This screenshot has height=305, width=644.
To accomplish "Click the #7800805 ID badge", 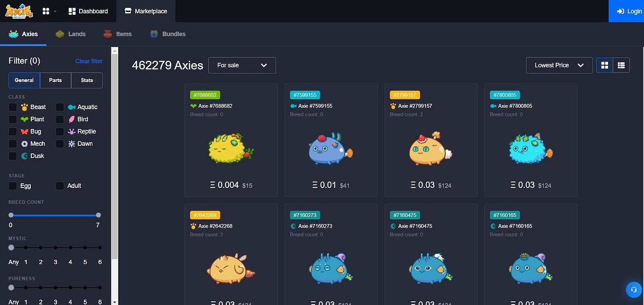I will (505, 95).
